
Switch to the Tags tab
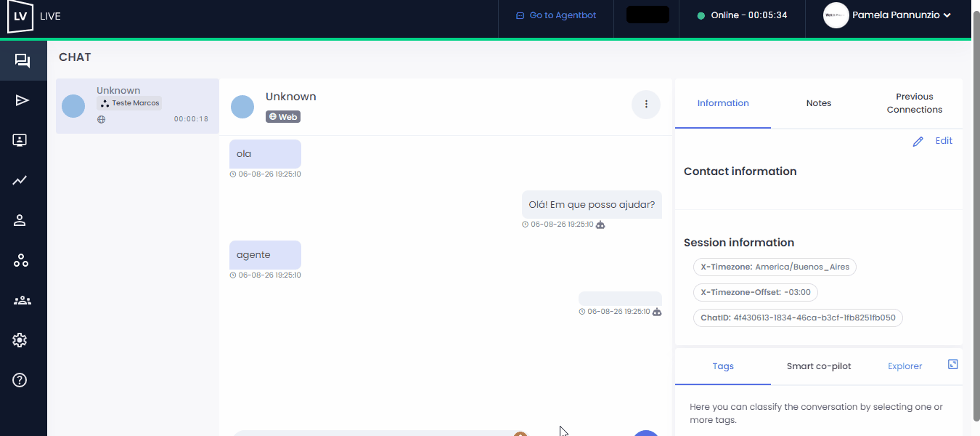[723, 366]
